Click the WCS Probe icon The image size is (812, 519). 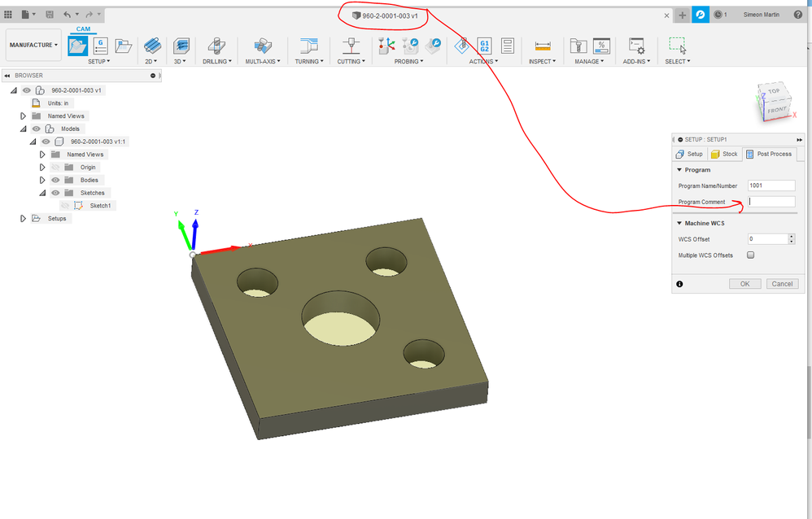(386, 46)
